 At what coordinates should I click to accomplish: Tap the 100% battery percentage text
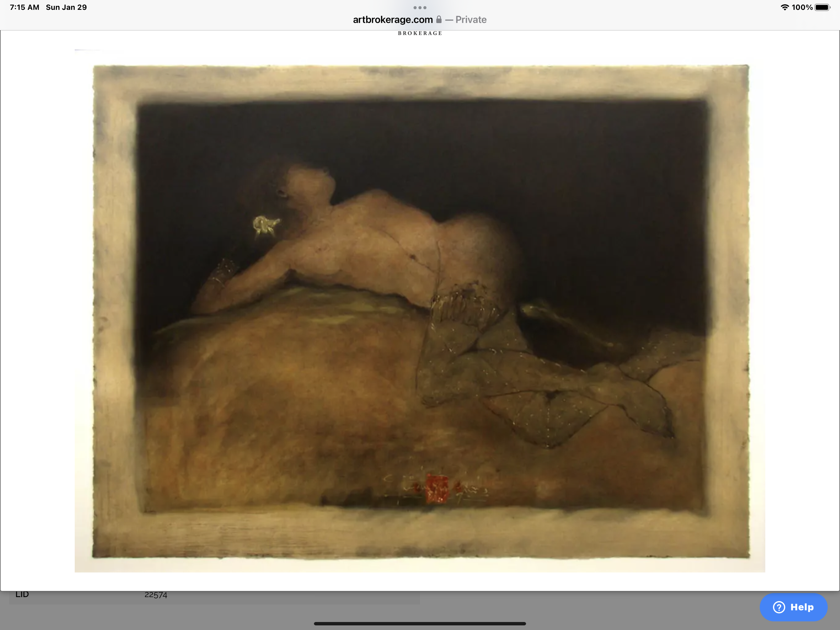coord(802,7)
